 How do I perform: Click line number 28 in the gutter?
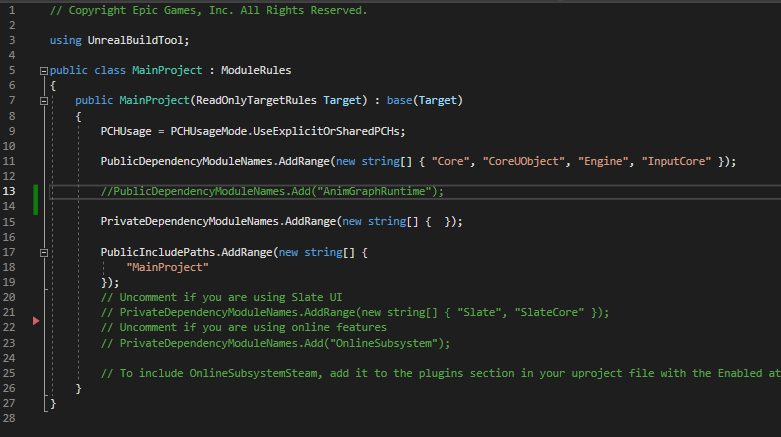[9, 418]
